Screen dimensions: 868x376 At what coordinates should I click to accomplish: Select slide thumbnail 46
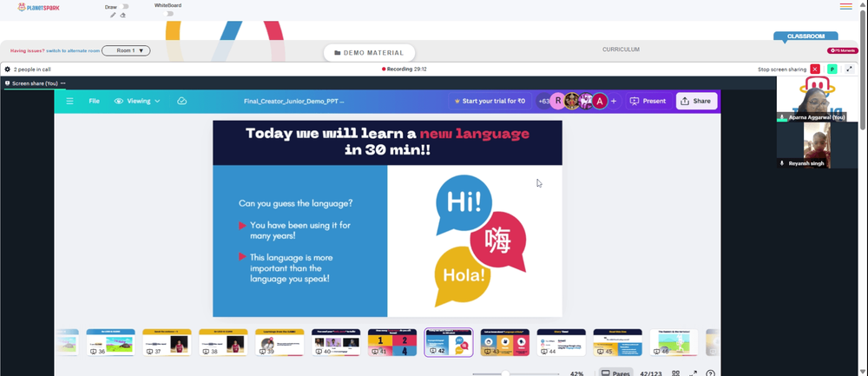tap(674, 342)
